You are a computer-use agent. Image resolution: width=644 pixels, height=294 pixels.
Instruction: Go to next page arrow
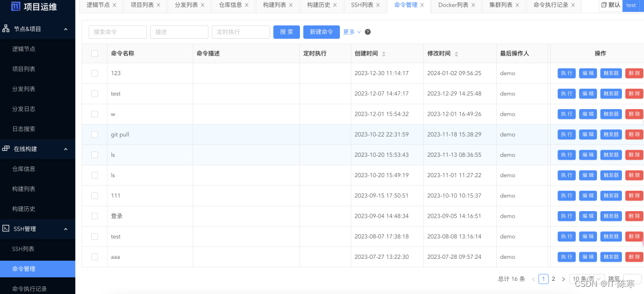tap(563, 279)
